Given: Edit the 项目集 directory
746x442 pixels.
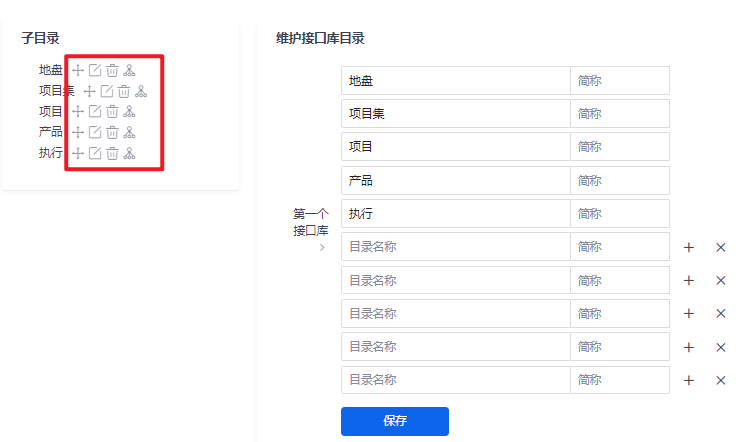Looking at the screenshot, I should (x=107, y=91).
